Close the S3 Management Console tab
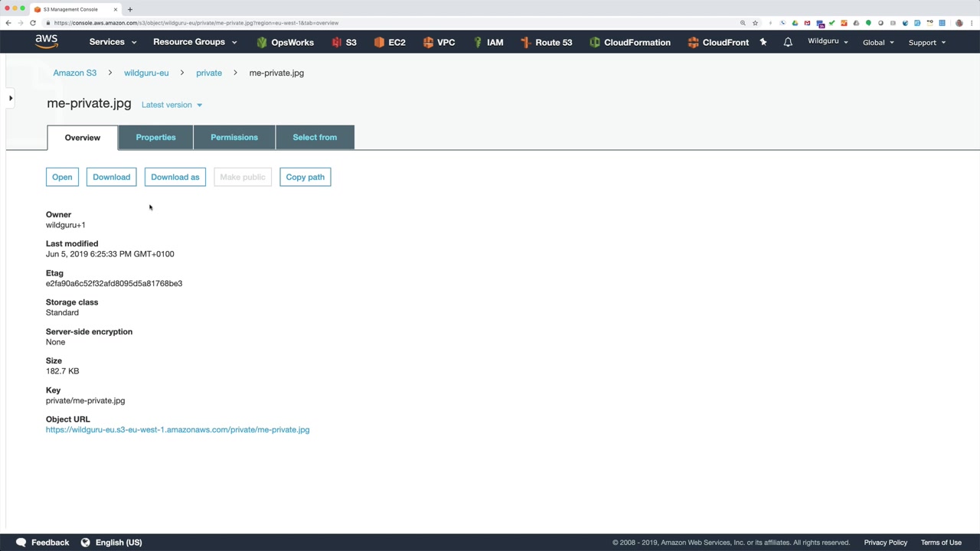This screenshot has width=980, height=551. [116, 9]
